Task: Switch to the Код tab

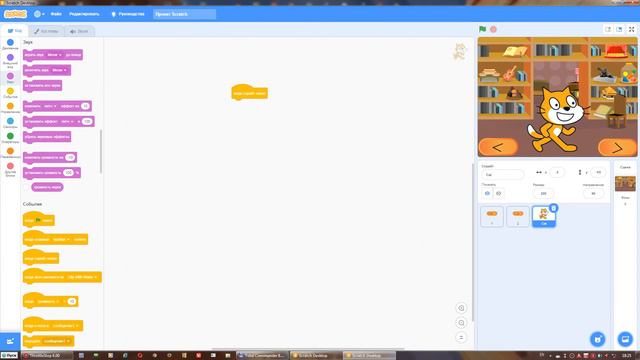Action: point(15,31)
